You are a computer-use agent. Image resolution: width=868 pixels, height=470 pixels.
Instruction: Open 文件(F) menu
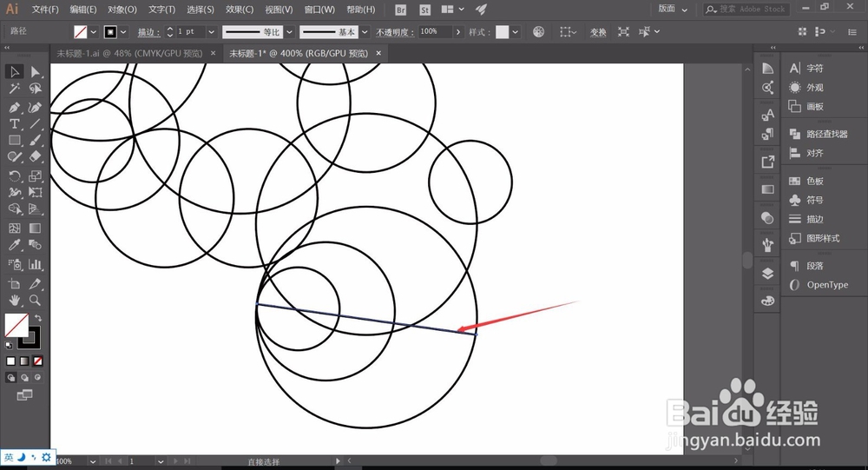point(45,10)
